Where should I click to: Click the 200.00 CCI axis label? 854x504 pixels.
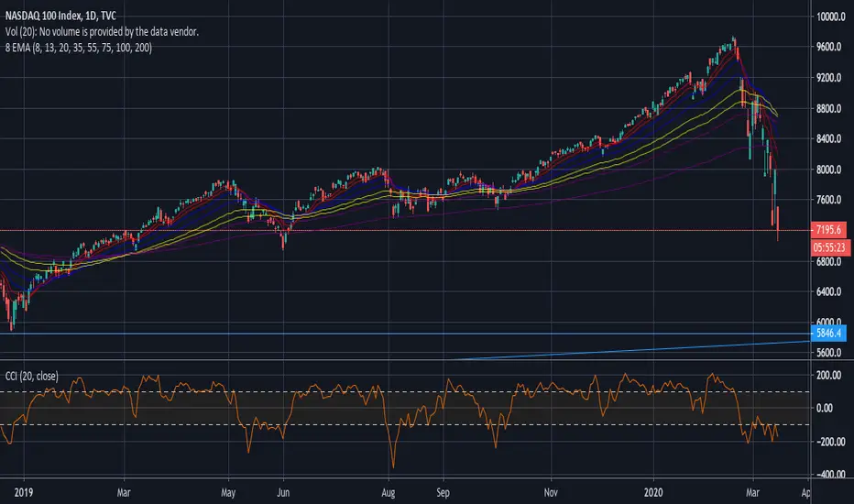(829, 375)
